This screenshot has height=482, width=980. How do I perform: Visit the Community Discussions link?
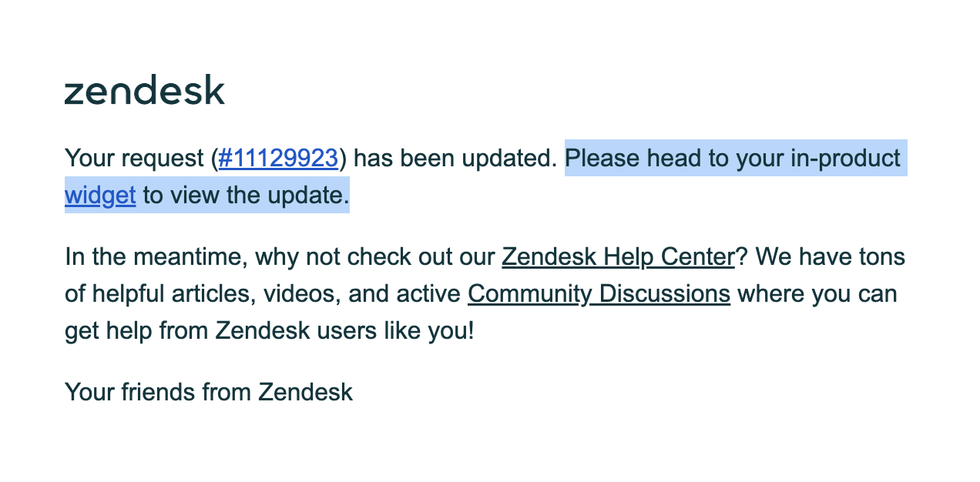[x=599, y=294]
